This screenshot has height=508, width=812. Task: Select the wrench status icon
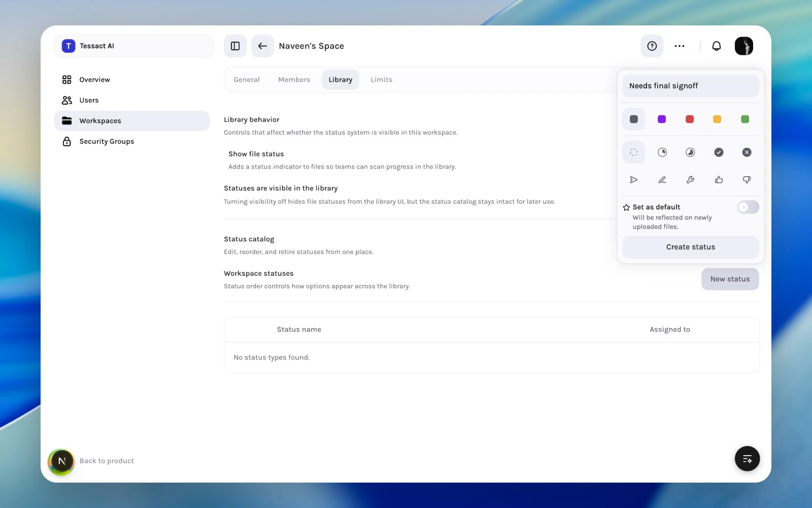point(690,180)
